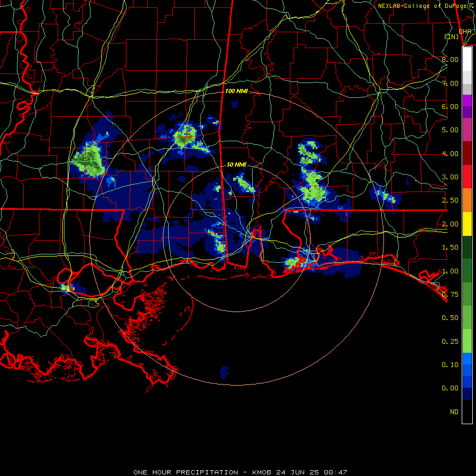Select the white swatch beside 8.00
This screenshot has height=476, width=476.
tap(467, 59)
